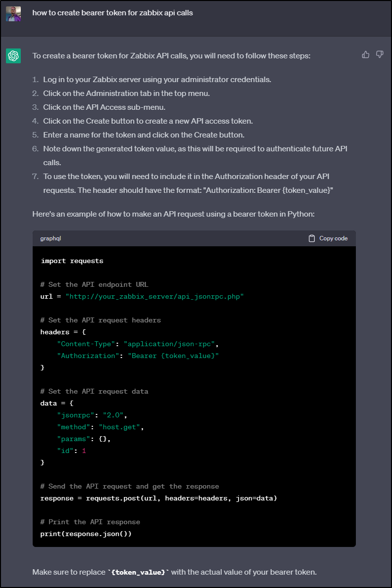Click the 'method': 'host.get' code line
This screenshot has width=392, height=588.
point(100,427)
